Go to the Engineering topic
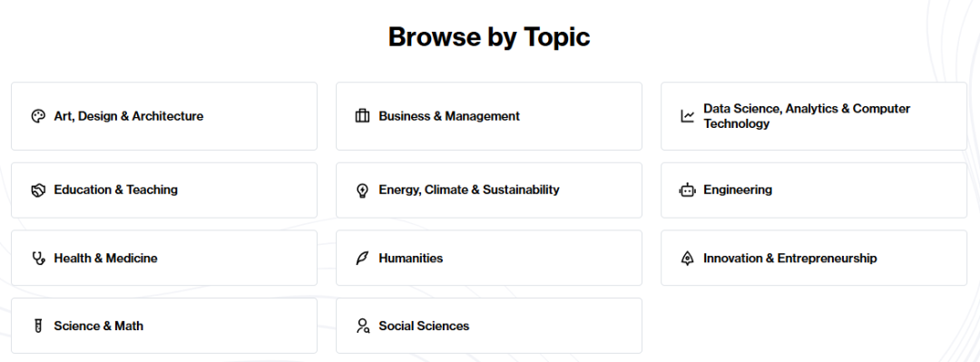 point(814,190)
